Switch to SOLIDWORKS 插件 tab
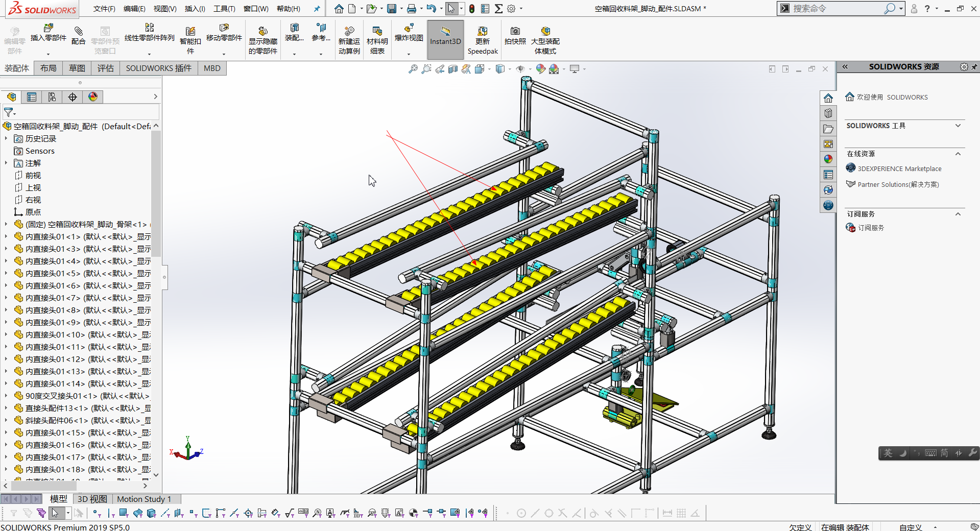The image size is (980, 531). click(x=159, y=68)
